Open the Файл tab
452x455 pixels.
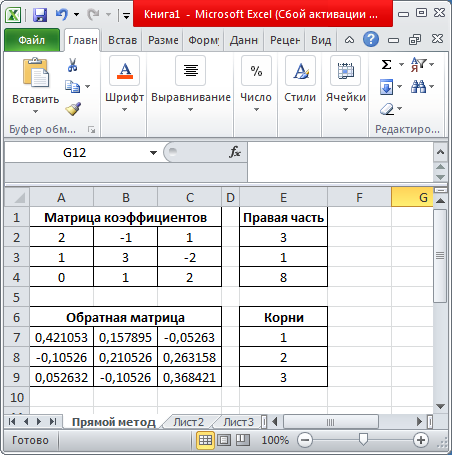[x=32, y=40]
